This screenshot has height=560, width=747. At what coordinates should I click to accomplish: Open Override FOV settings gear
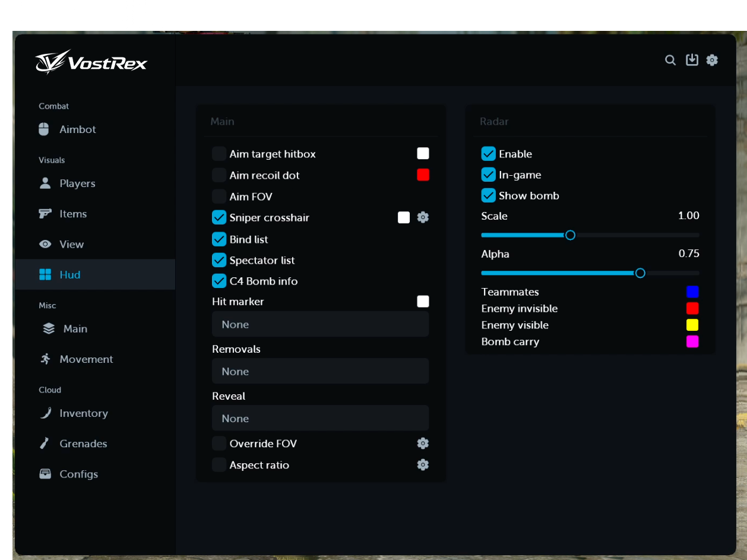[422, 443]
